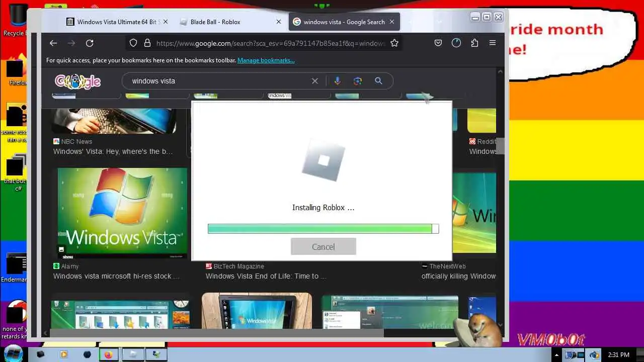Start voice search with the microphone icon
Screen dimensions: 644x362
tap(337, 81)
